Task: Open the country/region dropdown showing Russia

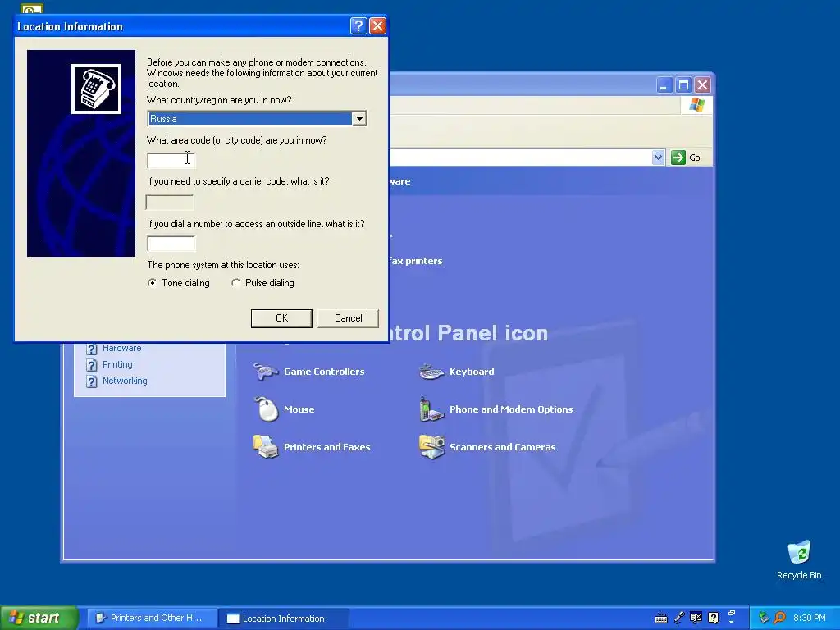Action: point(257,118)
